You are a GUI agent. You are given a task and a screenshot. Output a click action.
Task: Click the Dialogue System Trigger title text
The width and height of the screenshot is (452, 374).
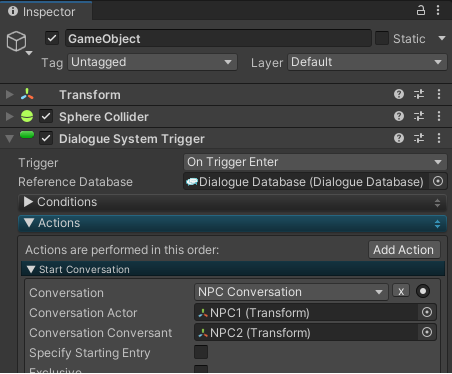click(132, 139)
